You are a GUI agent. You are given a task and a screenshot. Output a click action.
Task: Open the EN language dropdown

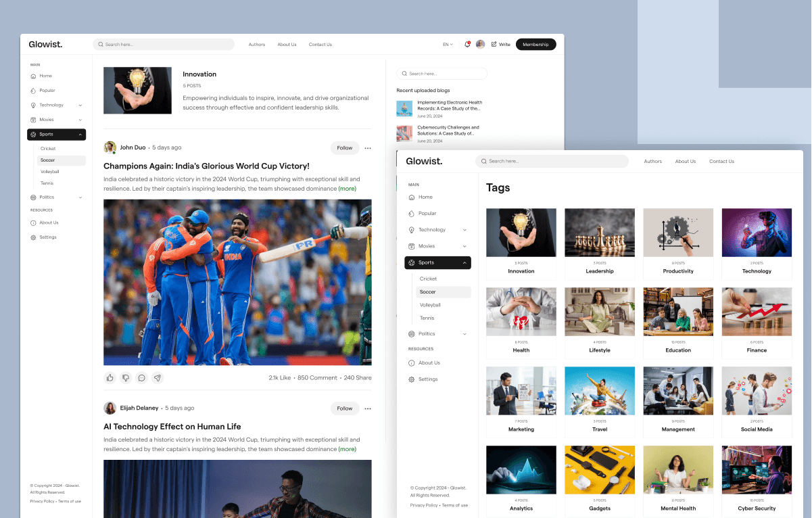pos(448,45)
